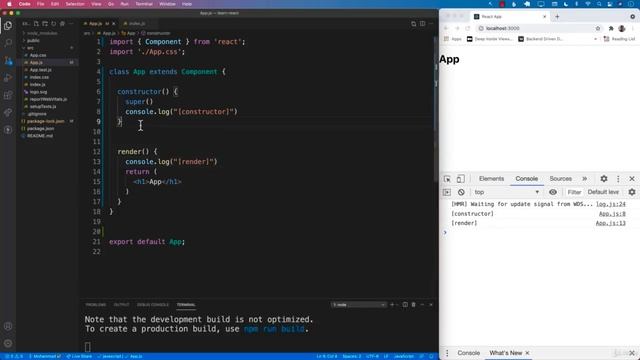Image resolution: width=640 pixels, height=360 pixels.
Task: Open the Chrome extensions puzzle icon
Action: (x=611, y=28)
